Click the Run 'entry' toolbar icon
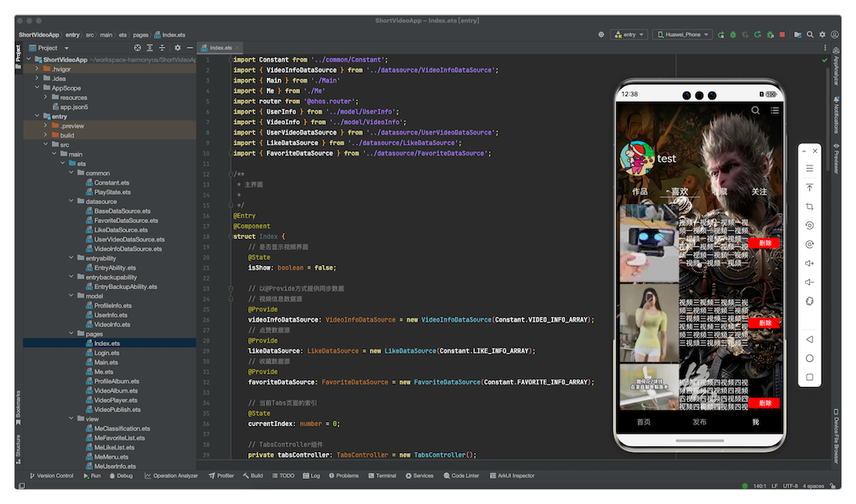The width and height of the screenshot is (856, 504). (721, 34)
